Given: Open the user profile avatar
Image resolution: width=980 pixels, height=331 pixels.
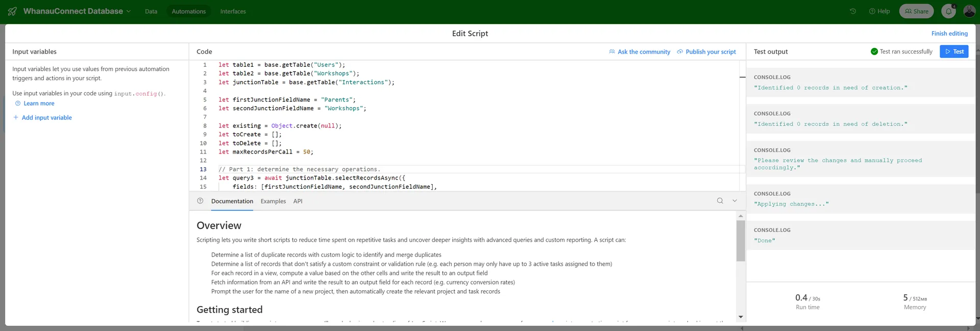Looking at the screenshot, I should (x=969, y=11).
